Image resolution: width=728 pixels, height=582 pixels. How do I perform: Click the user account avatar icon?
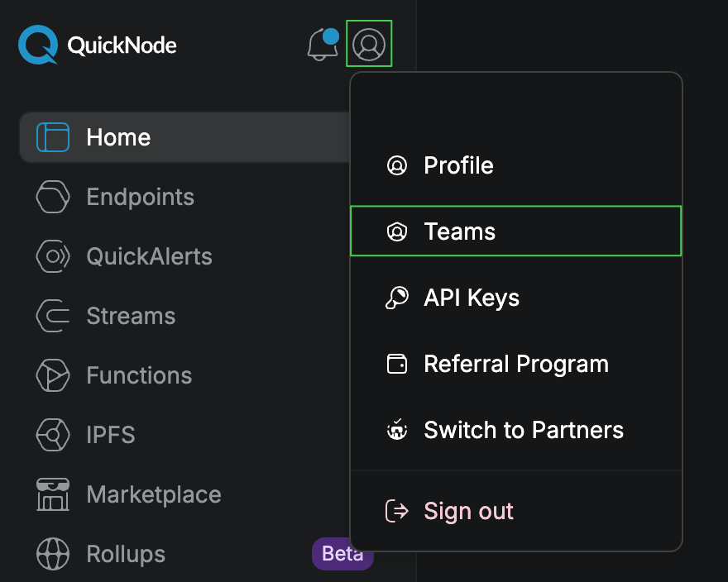[369, 44]
